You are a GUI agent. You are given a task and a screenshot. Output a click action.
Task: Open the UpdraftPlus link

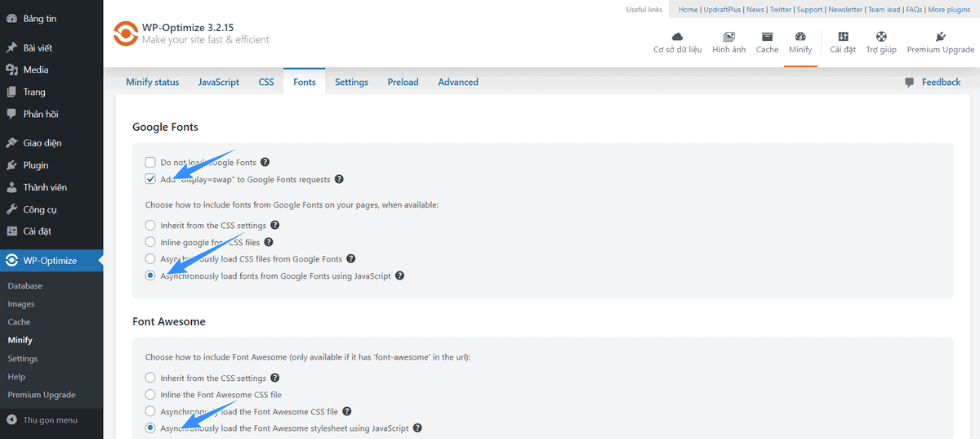tap(723, 10)
